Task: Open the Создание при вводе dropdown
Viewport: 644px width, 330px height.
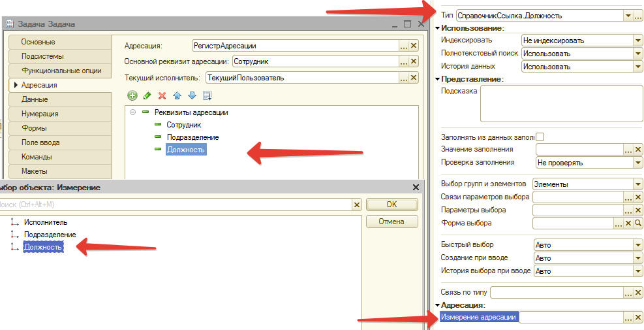Action: (x=638, y=258)
